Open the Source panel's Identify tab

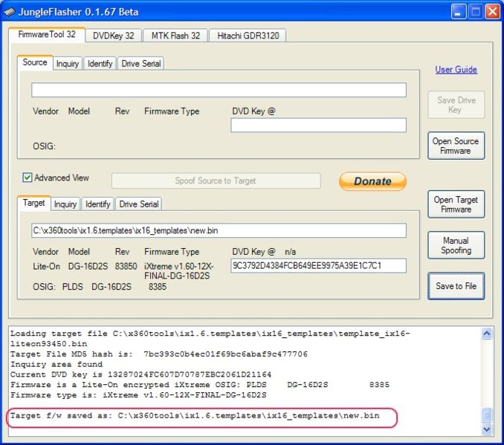[x=100, y=64]
